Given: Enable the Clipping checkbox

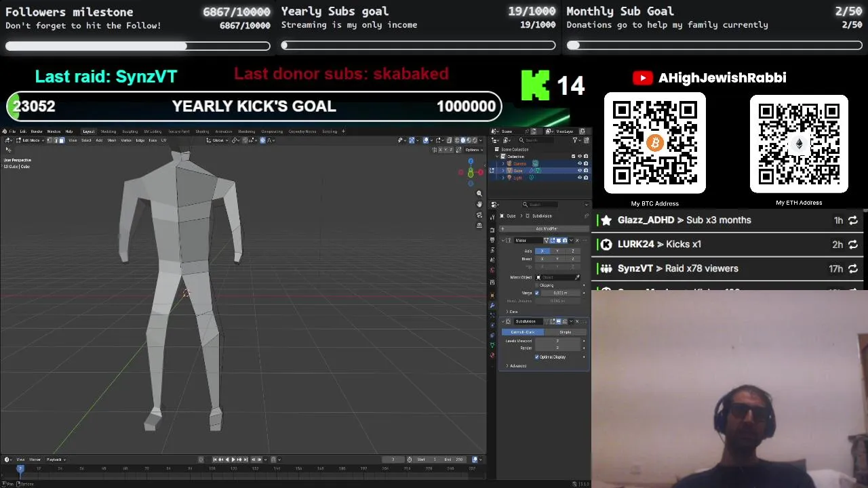Looking at the screenshot, I should (536, 285).
